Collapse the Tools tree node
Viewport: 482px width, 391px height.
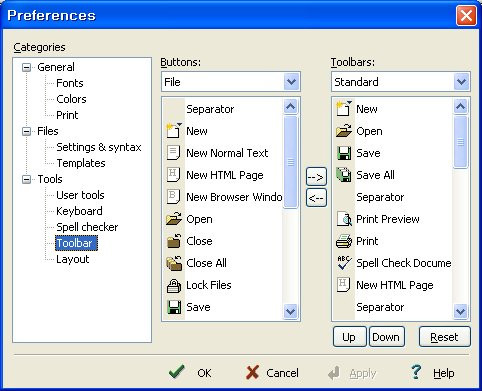pos(26,179)
